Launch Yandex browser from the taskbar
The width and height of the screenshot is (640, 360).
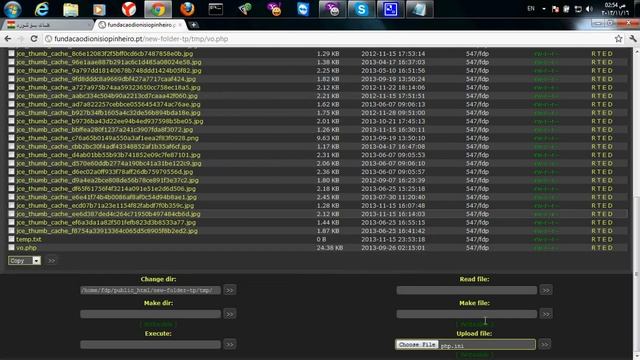(129, 9)
